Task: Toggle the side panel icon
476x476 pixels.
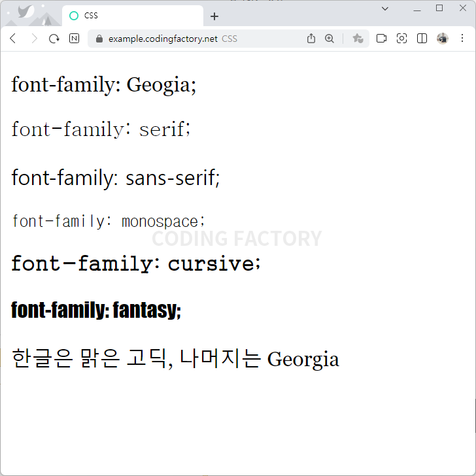Action: point(422,39)
